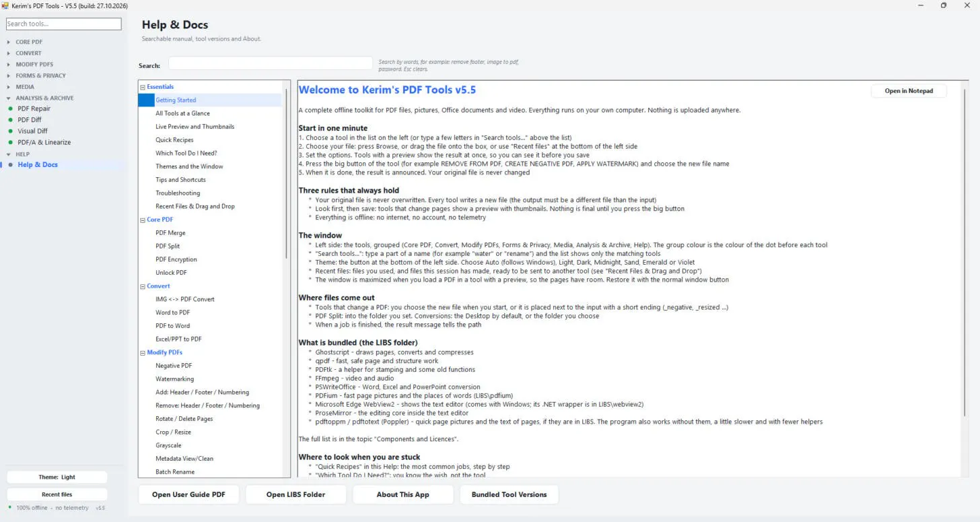The height and width of the screenshot is (522, 980).
Task: Click About This App button
Action: point(403,494)
